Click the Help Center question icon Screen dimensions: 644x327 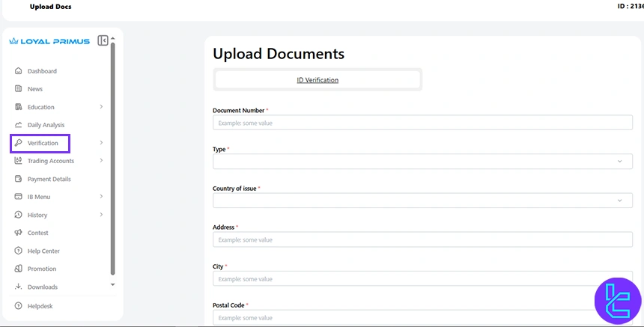click(x=18, y=251)
